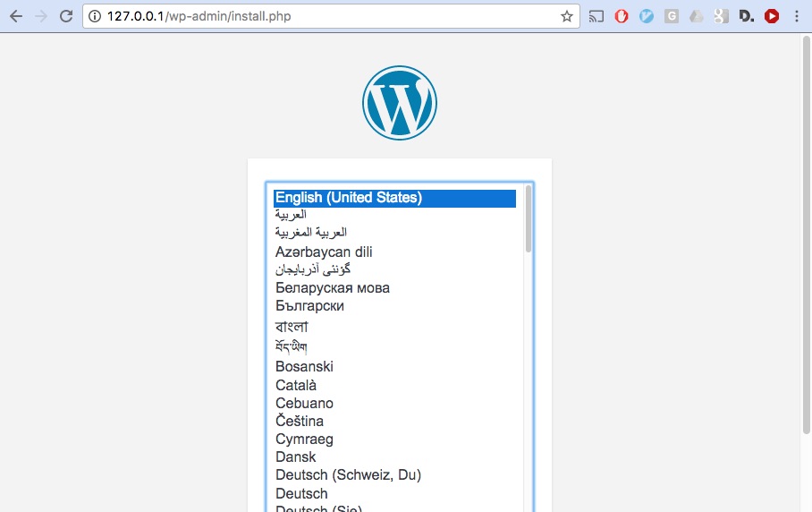
Task: Choose گؤنئی آذربایجان from the list
Action: pos(394,269)
